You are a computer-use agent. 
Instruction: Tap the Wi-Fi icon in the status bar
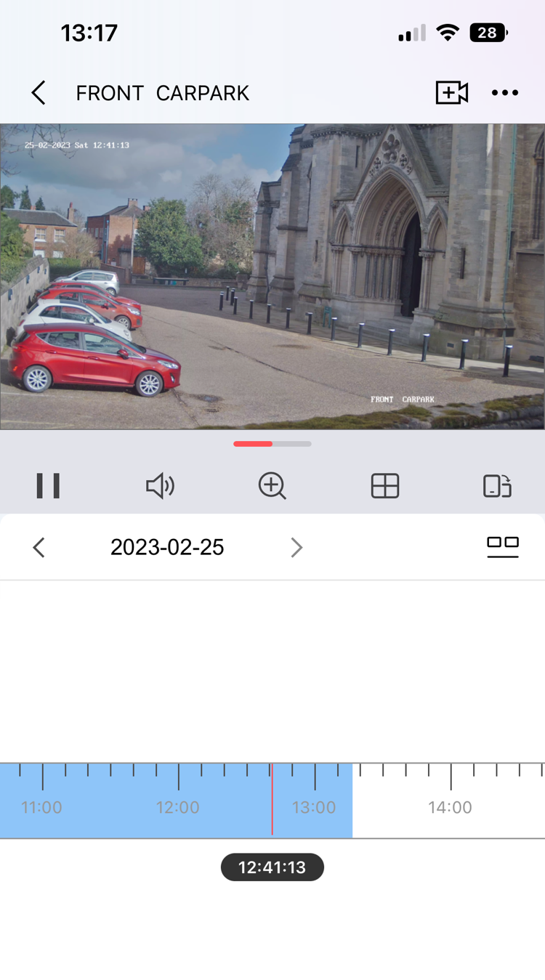(x=448, y=33)
